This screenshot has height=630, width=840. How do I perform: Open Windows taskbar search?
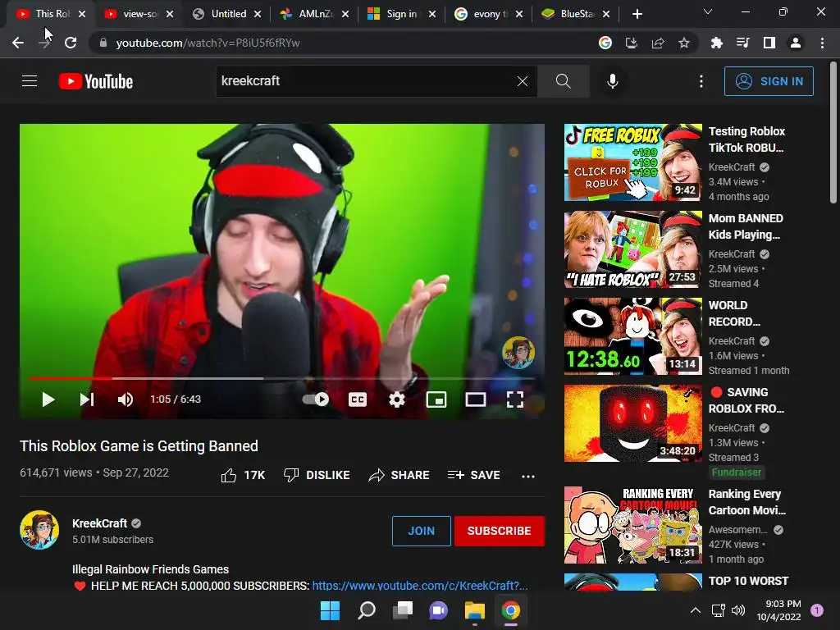(x=367, y=610)
